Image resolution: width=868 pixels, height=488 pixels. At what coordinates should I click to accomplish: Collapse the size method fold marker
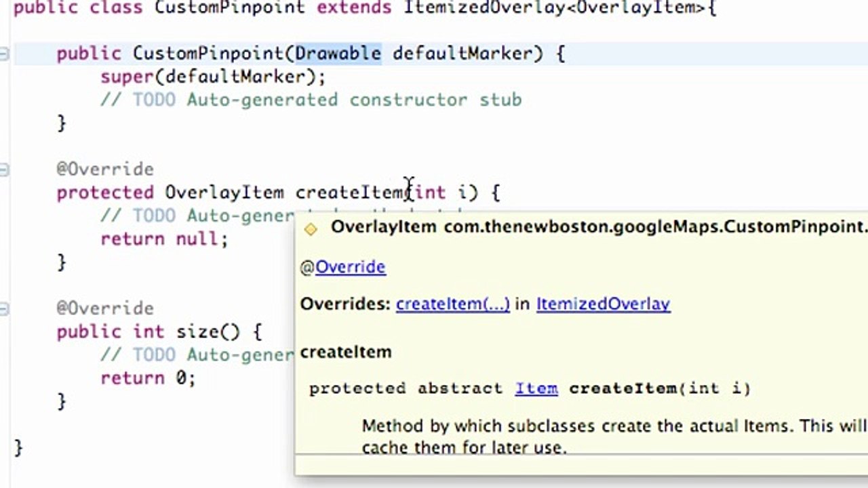point(3,309)
